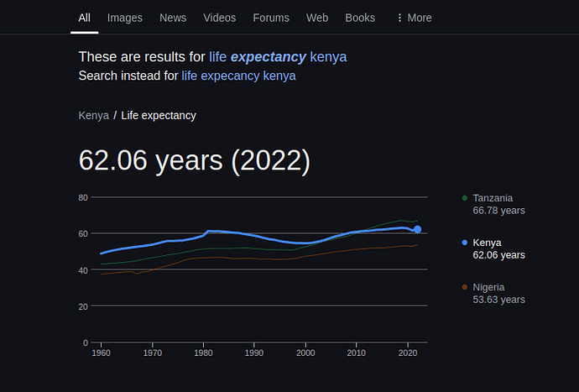The width and height of the screenshot is (579, 392).
Task: Open the All results tab
Action: click(x=85, y=18)
